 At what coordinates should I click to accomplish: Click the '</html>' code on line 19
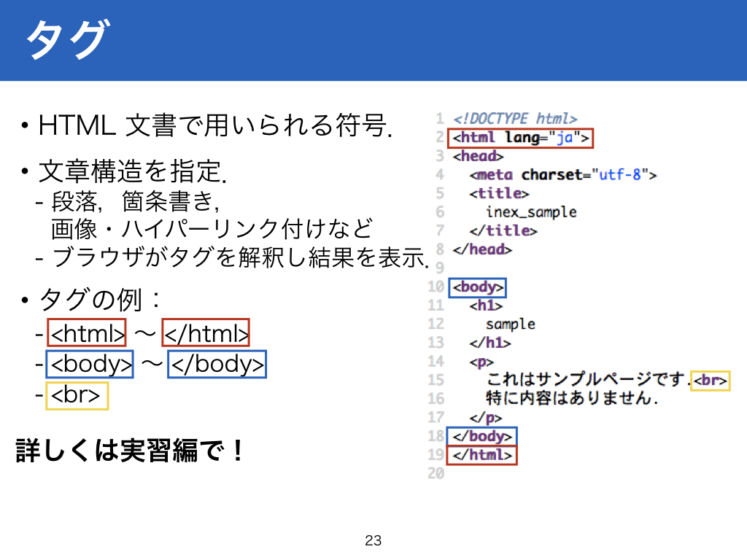(482, 455)
